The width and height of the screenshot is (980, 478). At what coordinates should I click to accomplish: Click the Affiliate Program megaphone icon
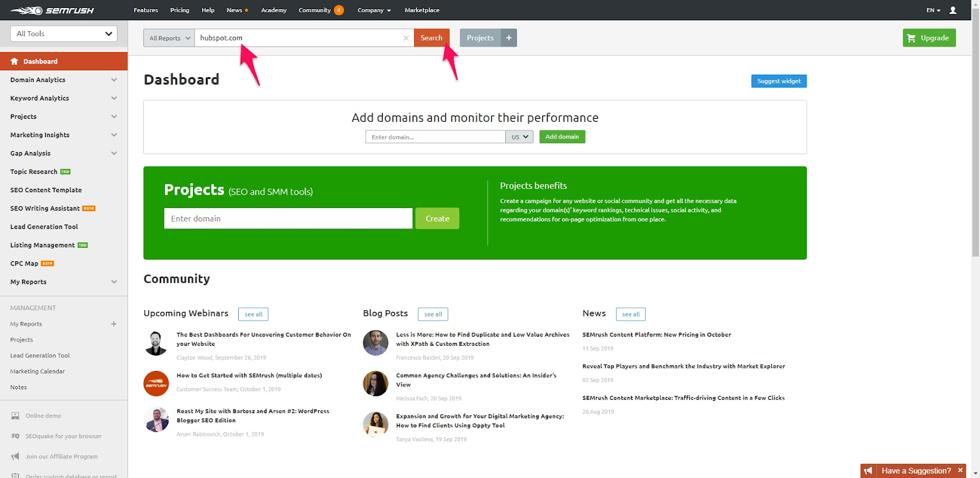point(15,457)
